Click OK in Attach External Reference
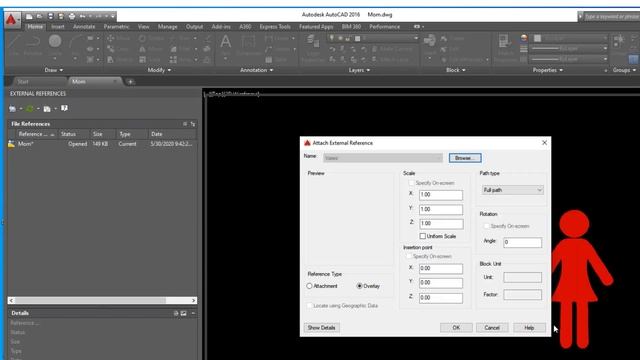Image resolution: width=640 pixels, height=360 pixels. click(x=456, y=328)
